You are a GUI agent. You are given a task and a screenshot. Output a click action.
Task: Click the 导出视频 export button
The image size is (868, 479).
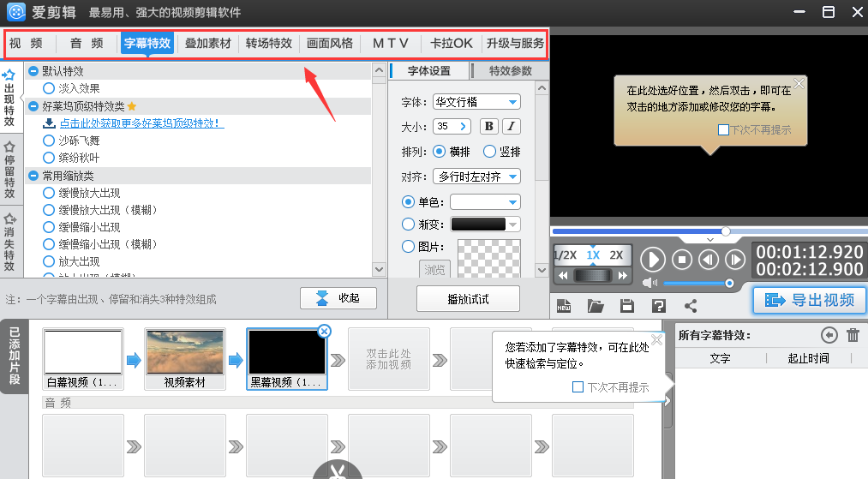click(x=810, y=300)
